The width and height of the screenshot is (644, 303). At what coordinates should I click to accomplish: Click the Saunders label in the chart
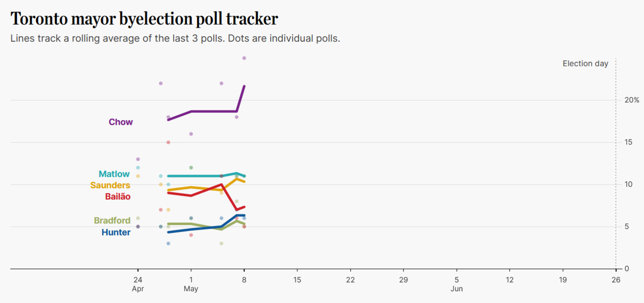click(x=110, y=185)
